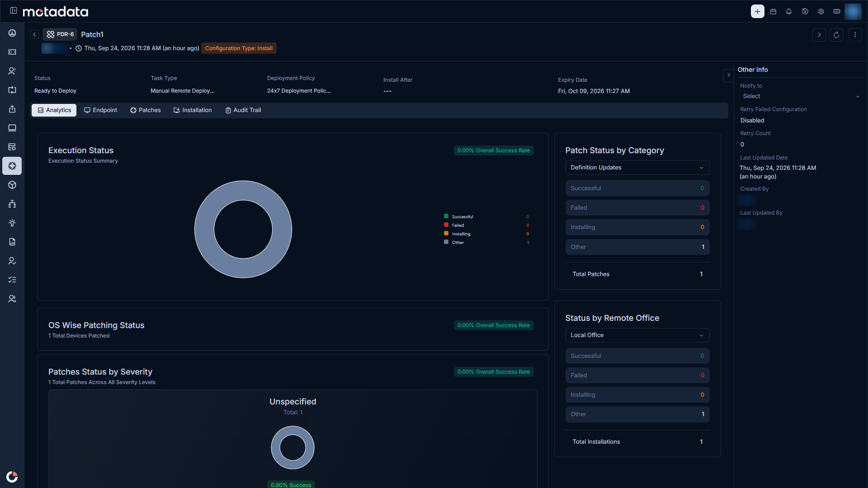The height and width of the screenshot is (488, 868).
Task: Click the Failed legend entry in Execution Status
Action: click(x=486, y=225)
